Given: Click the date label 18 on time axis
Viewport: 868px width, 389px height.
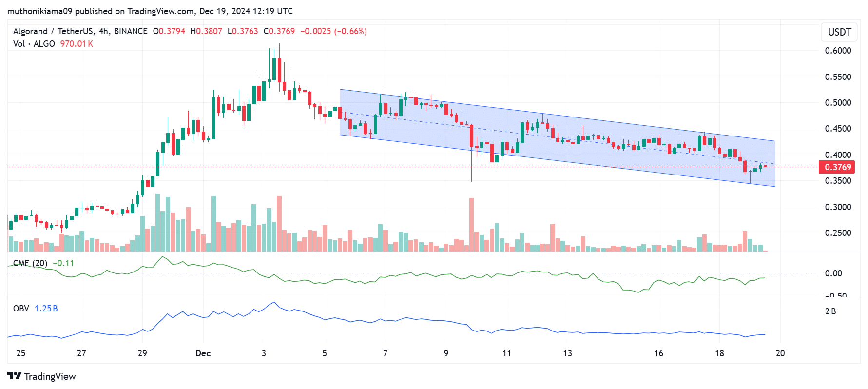Looking at the screenshot, I should [x=719, y=353].
